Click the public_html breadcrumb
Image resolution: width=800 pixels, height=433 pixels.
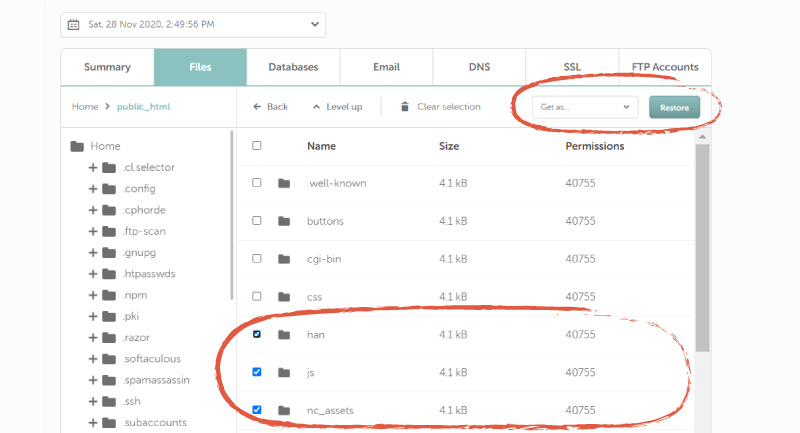143,107
